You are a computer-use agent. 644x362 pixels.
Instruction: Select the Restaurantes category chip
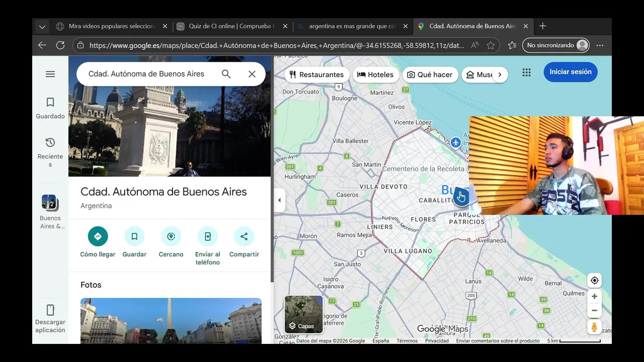317,74
